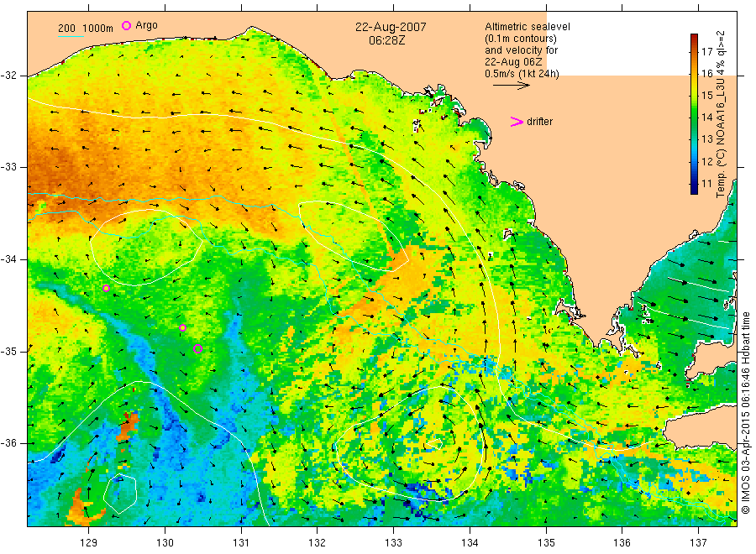Viewport: 756px width, 554px height.
Task: Click the 'Argo' legend label
Action: pyautogui.click(x=146, y=25)
